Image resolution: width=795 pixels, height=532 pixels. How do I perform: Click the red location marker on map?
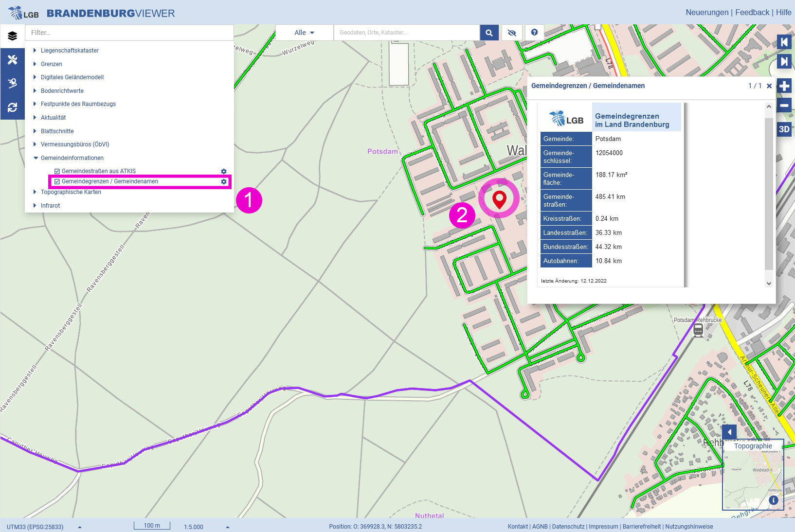(499, 199)
